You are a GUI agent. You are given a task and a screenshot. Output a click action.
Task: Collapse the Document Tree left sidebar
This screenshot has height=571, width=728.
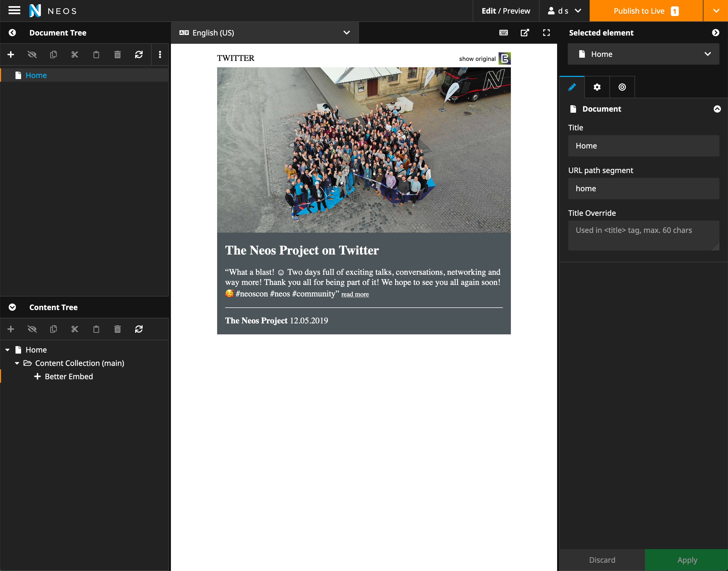tap(12, 33)
